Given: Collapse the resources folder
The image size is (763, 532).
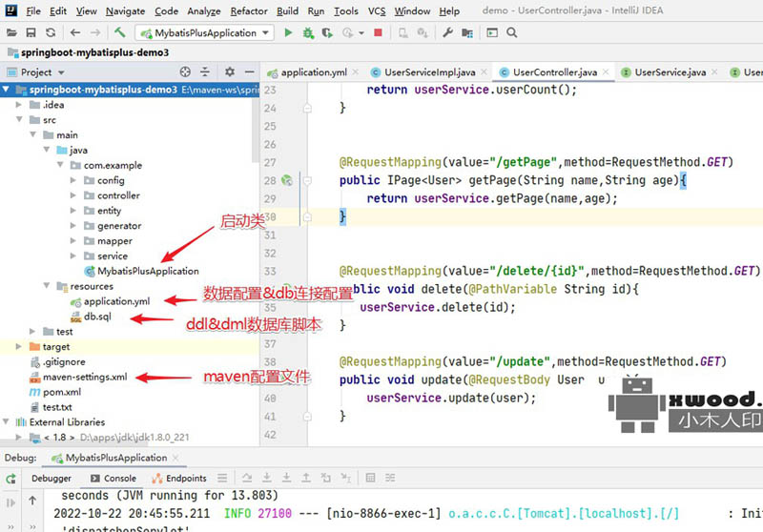Looking at the screenshot, I should (47, 286).
